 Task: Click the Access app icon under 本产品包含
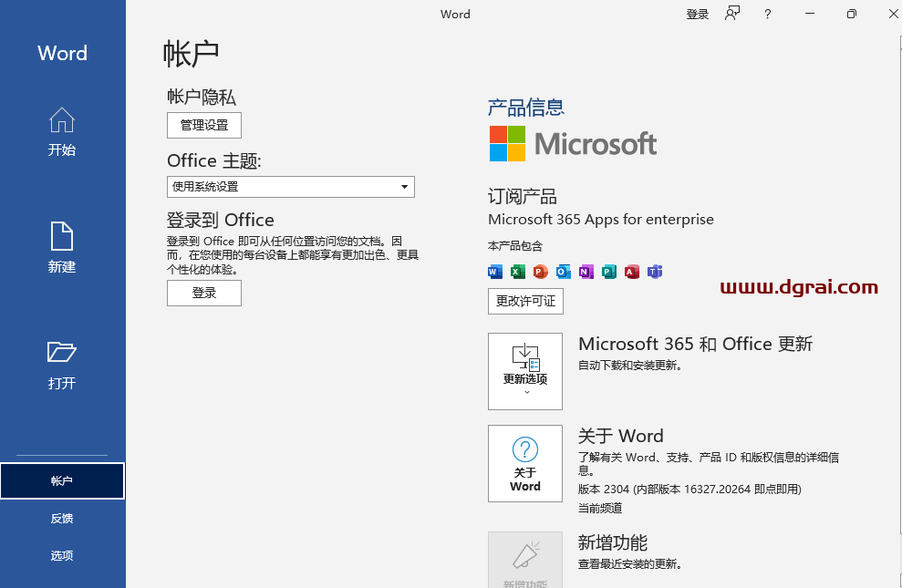point(632,272)
